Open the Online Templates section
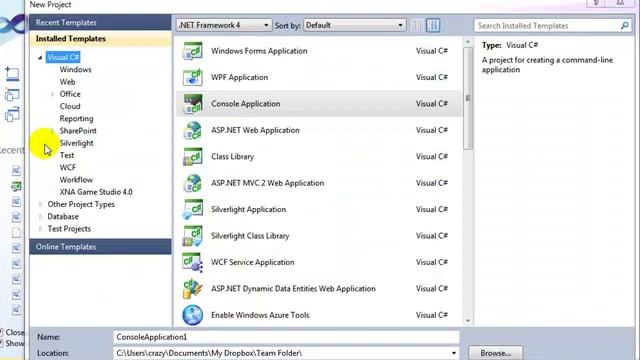This screenshot has width=640, height=360. point(100,247)
